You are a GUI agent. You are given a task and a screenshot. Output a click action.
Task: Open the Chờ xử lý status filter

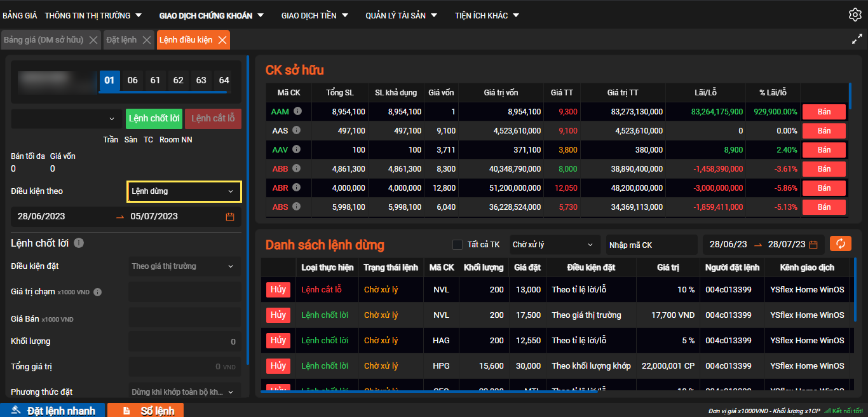tap(555, 245)
